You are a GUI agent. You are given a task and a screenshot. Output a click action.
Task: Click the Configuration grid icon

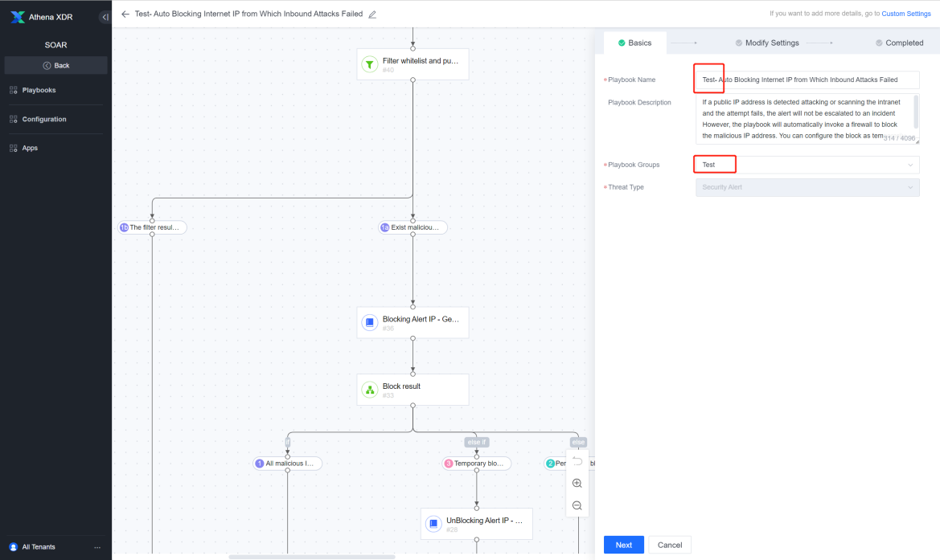13,119
